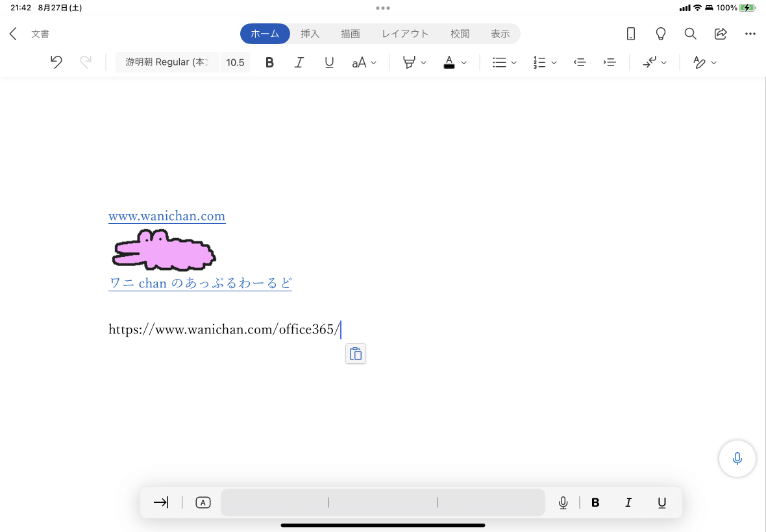Viewport: 766px width, 532px height.
Task: Select the pink crocodile drawing
Action: tap(164, 250)
